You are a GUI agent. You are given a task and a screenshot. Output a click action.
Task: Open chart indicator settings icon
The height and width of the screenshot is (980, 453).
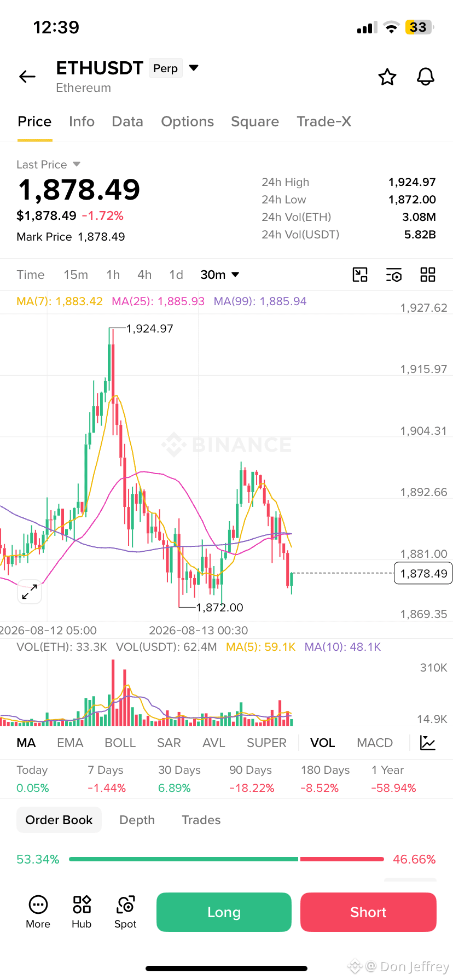(394, 275)
